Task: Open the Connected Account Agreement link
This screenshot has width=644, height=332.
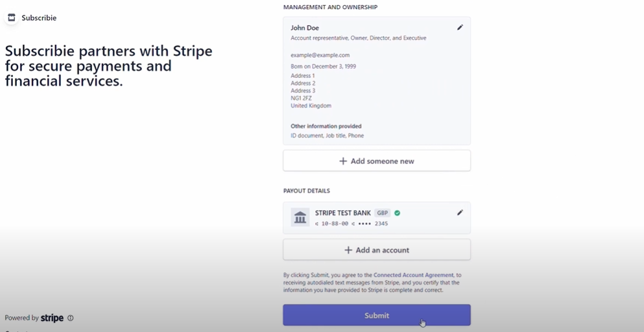Action: point(414,276)
